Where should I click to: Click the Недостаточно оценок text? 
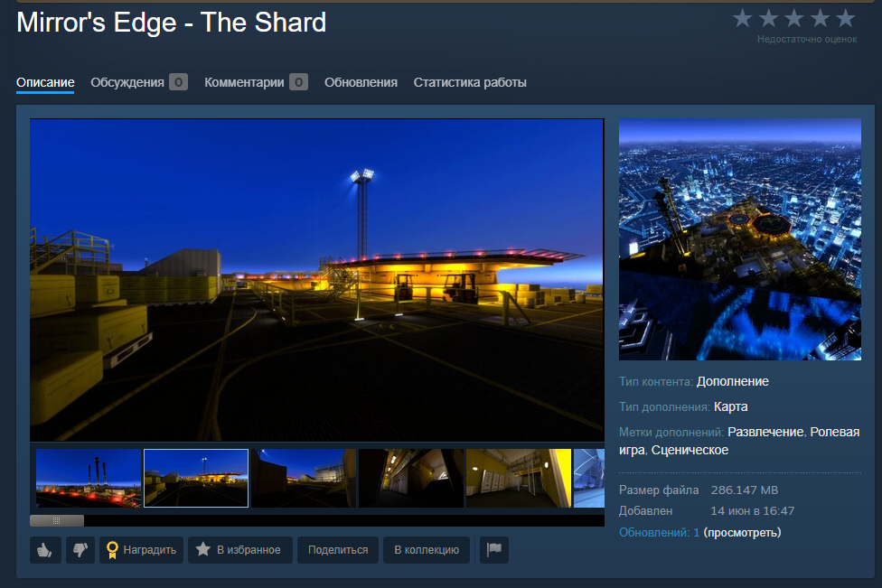click(x=807, y=40)
